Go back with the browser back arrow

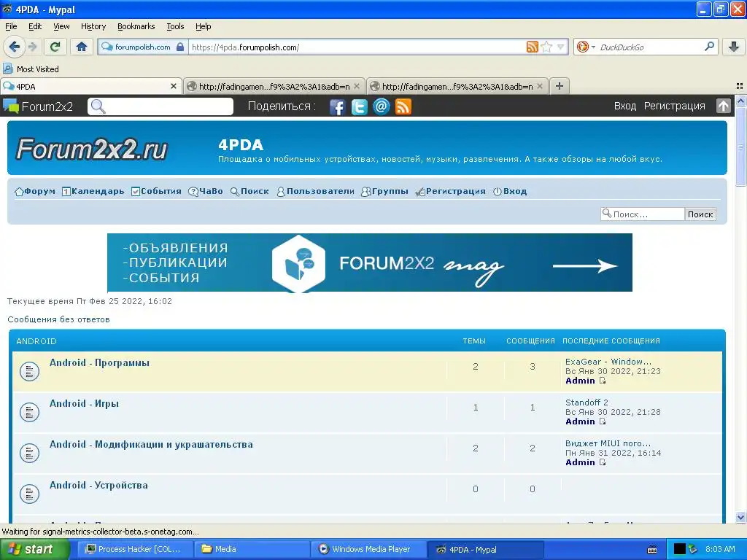pyautogui.click(x=14, y=47)
